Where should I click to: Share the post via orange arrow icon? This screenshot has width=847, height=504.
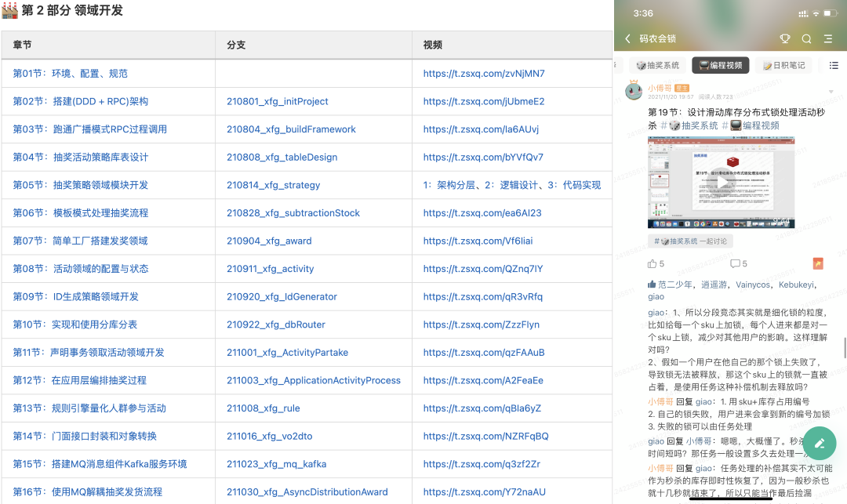pos(819,263)
